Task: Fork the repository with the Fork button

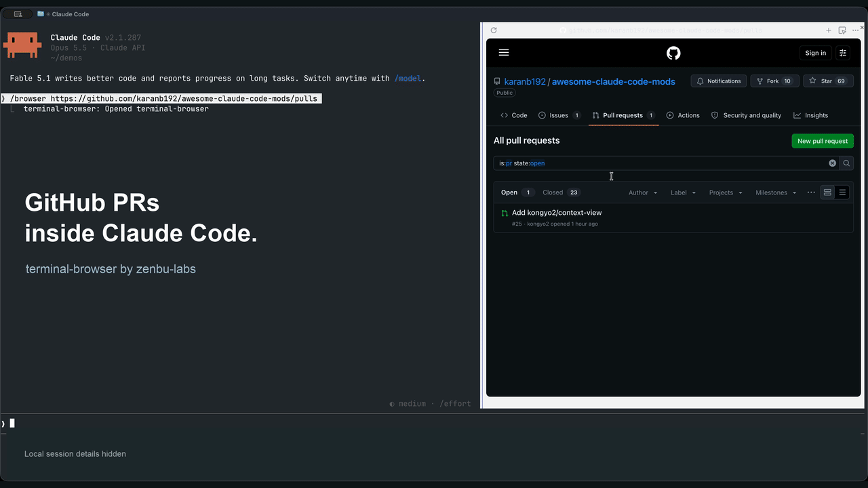Action: pos(774,81)
